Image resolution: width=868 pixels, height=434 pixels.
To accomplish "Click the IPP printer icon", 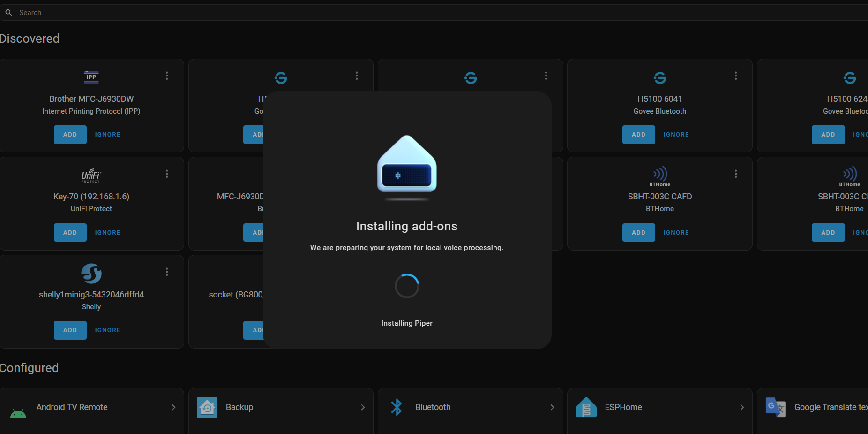I will 91,77.
